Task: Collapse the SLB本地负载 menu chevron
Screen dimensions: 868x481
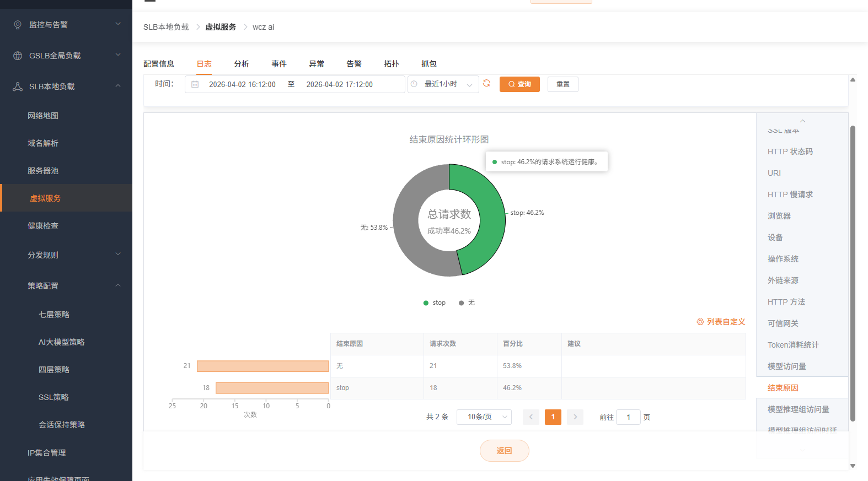Action: [x=118, y=85]
